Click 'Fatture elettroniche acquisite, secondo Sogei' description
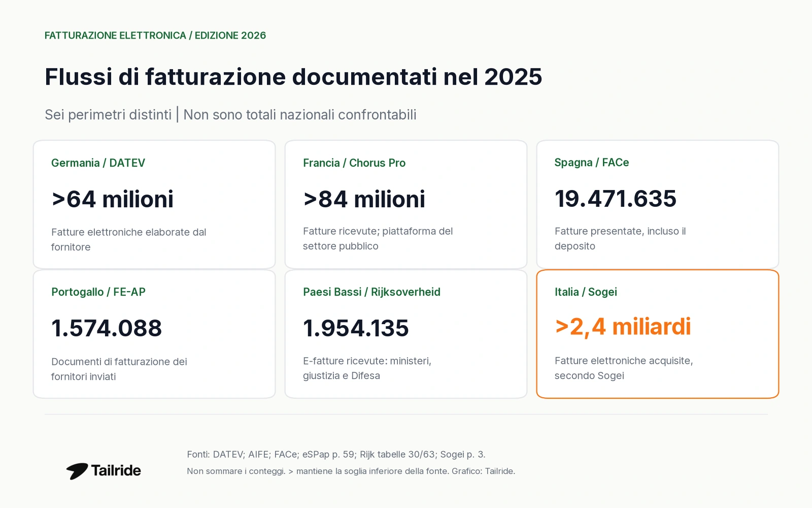Image resolution: width=812 pixels, height=508 pixels. click(x=624, y=368)
